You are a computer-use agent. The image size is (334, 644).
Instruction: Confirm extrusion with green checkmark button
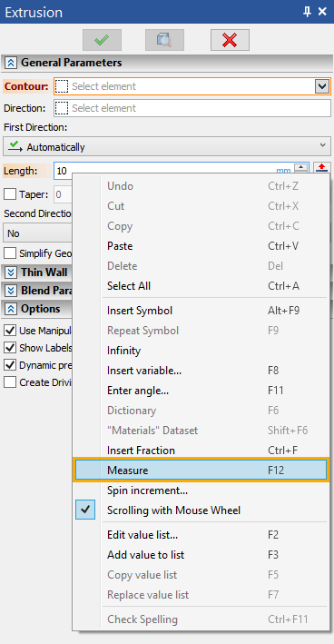pos(102,40)
